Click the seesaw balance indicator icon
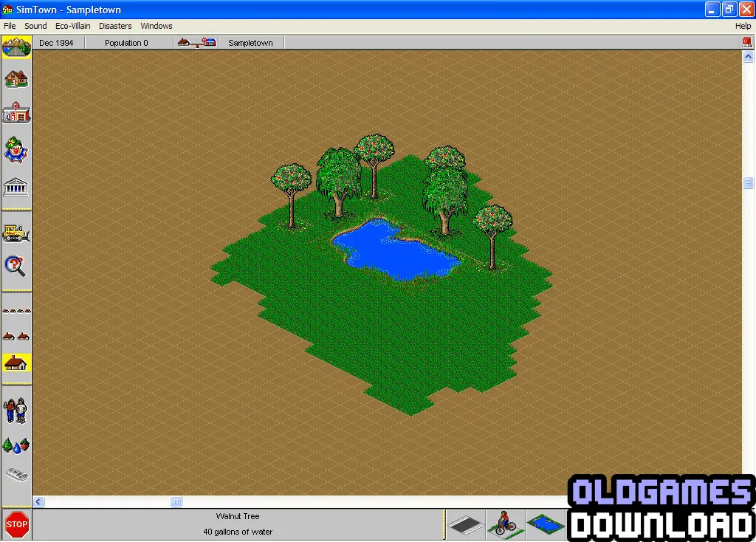This screenshot has height=542, width=756. point(196,42)
